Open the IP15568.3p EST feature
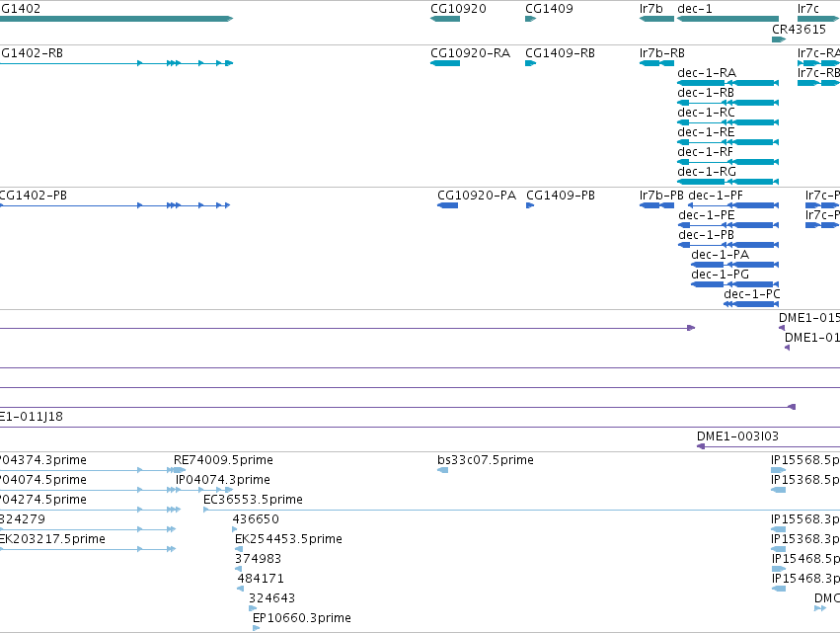This screenshot has width=840, height=633. [x=779, y=529]
